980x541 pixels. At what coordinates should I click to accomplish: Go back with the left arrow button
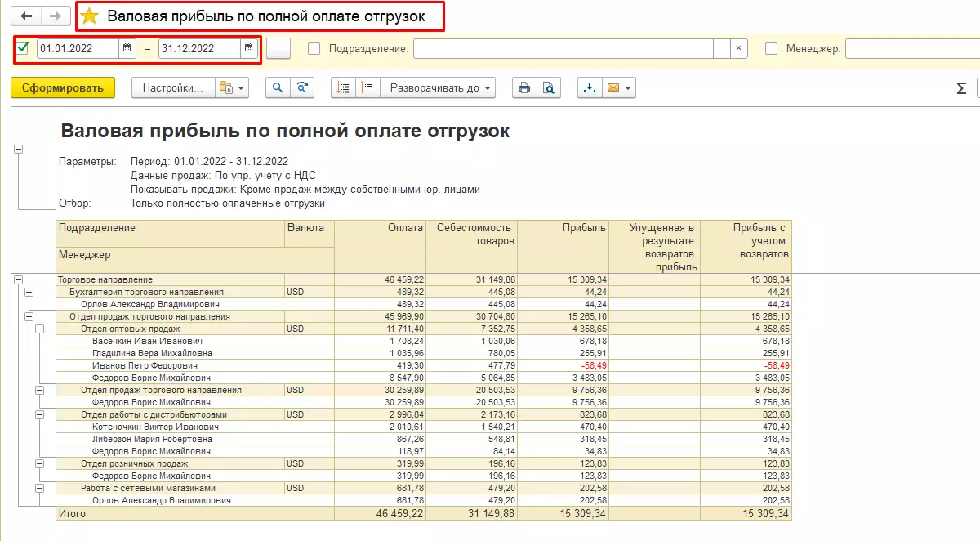click(27, 16)
